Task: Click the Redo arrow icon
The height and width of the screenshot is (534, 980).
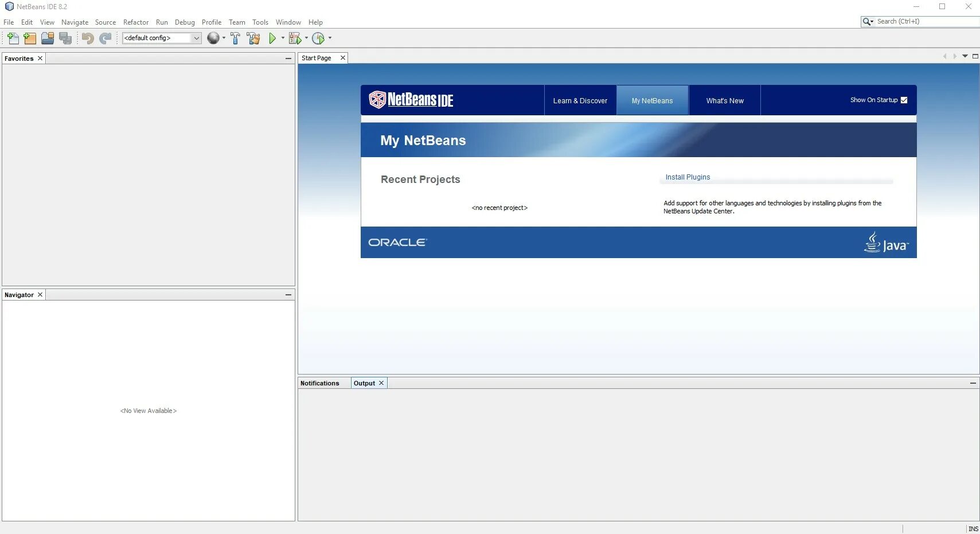Action: (x=105, y=38)
